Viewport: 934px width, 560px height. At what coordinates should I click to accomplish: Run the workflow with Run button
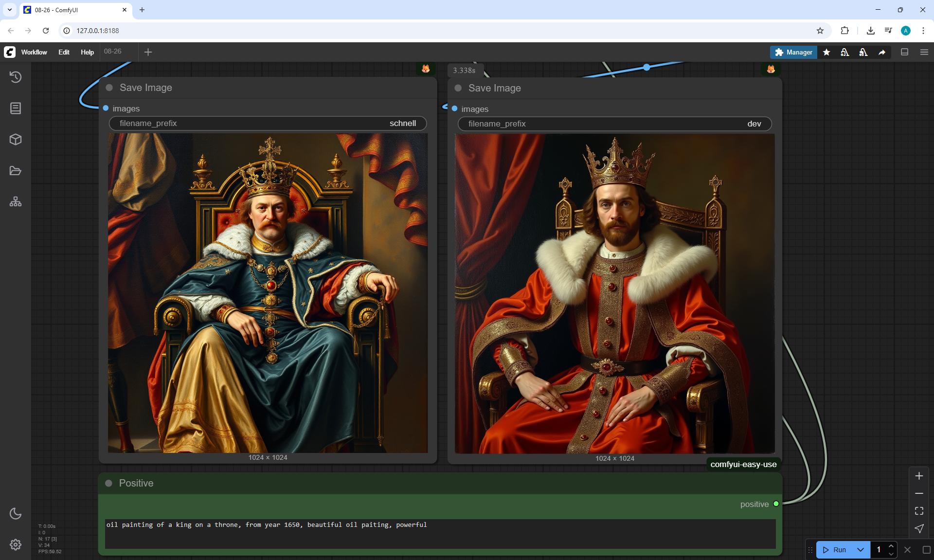[x=836, y=550]
